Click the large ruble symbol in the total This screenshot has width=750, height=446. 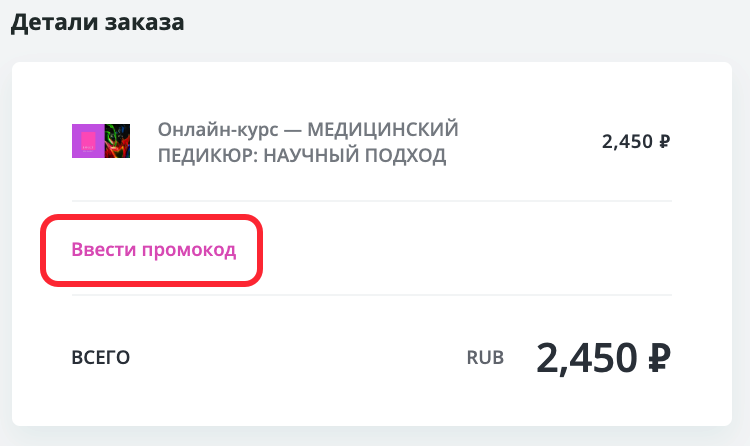pyautogui.click(x=659, y=358)
